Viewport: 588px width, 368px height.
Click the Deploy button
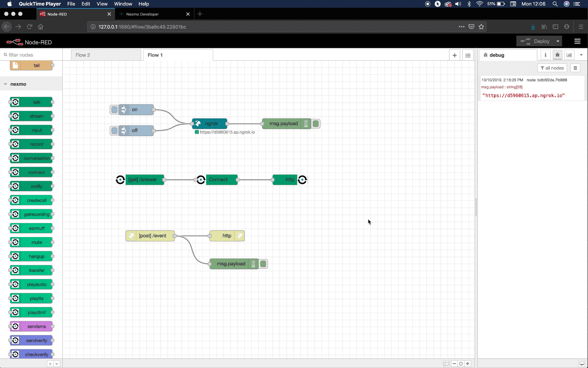(535, 41)
